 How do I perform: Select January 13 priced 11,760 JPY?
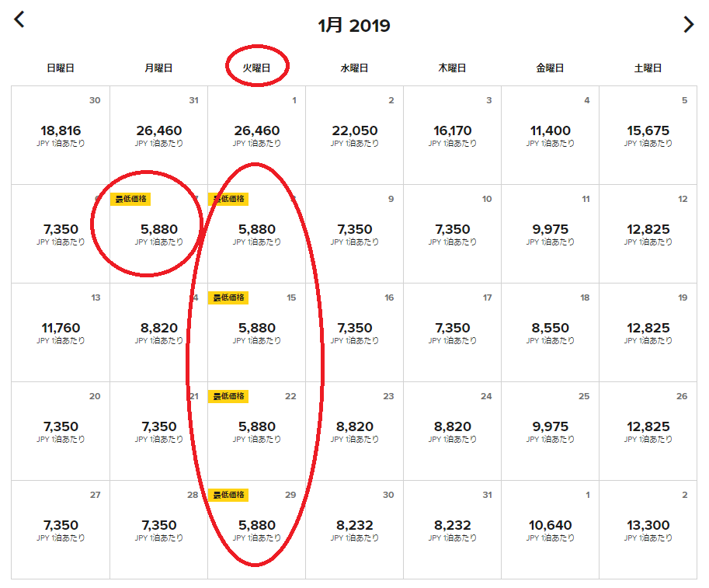pos(61,332)
